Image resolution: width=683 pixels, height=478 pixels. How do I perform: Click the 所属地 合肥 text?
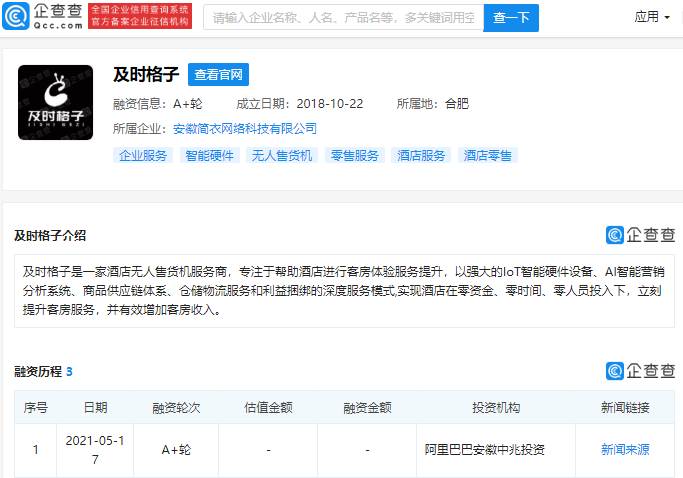click(433, 104)
